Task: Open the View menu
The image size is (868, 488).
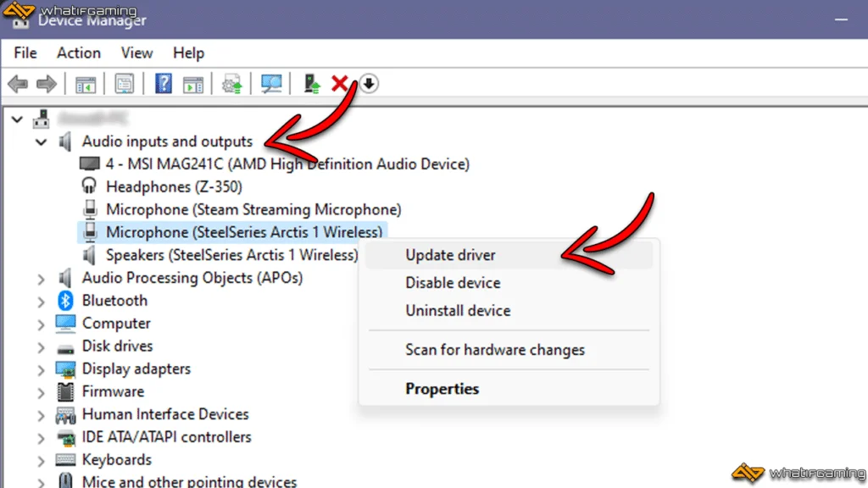Action: click(136, 53)
